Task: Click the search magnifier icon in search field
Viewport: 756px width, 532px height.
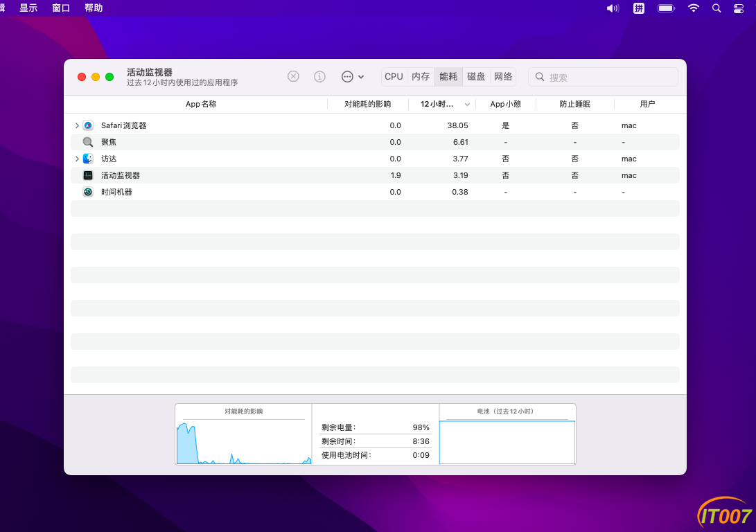Action: pos(540,77)
